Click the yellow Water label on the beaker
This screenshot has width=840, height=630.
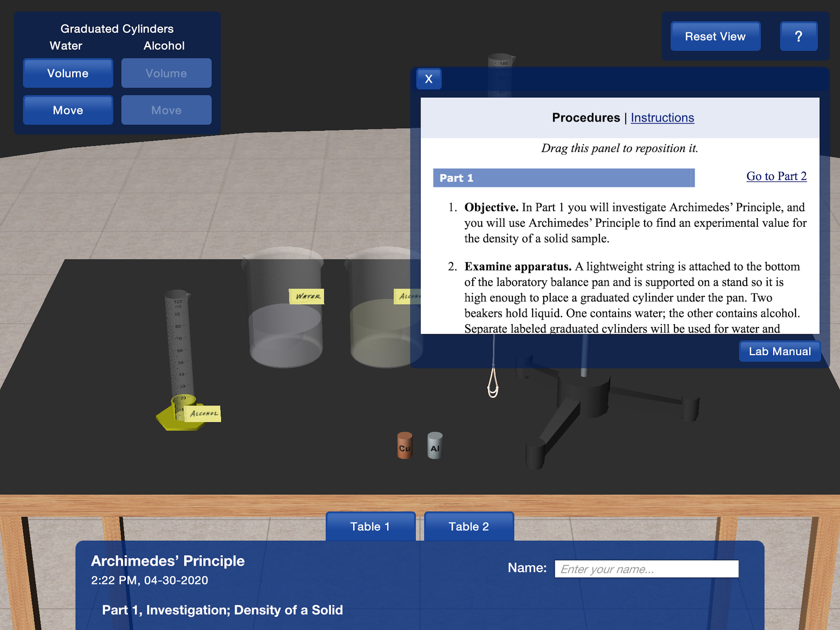coord(307,296)
